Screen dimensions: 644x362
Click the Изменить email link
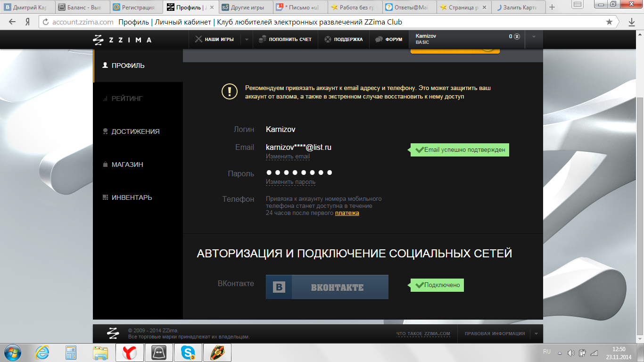point(288,156)
